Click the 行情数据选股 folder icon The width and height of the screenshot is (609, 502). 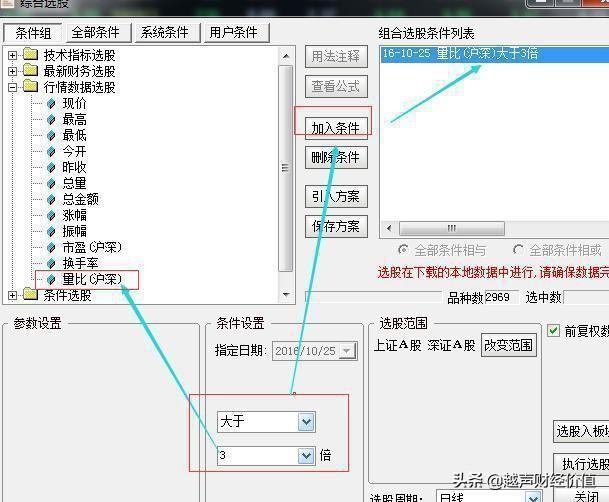(x=30, y=87)
